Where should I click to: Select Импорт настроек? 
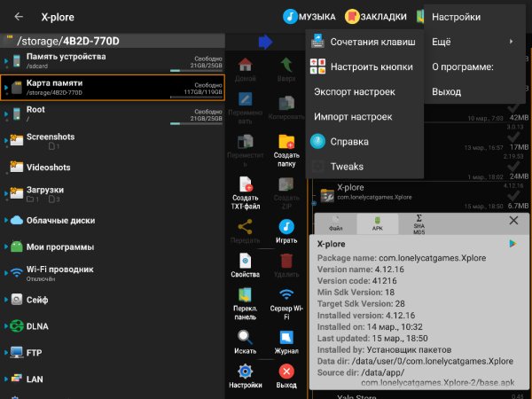pyautogui.click(x=364, y=116)
